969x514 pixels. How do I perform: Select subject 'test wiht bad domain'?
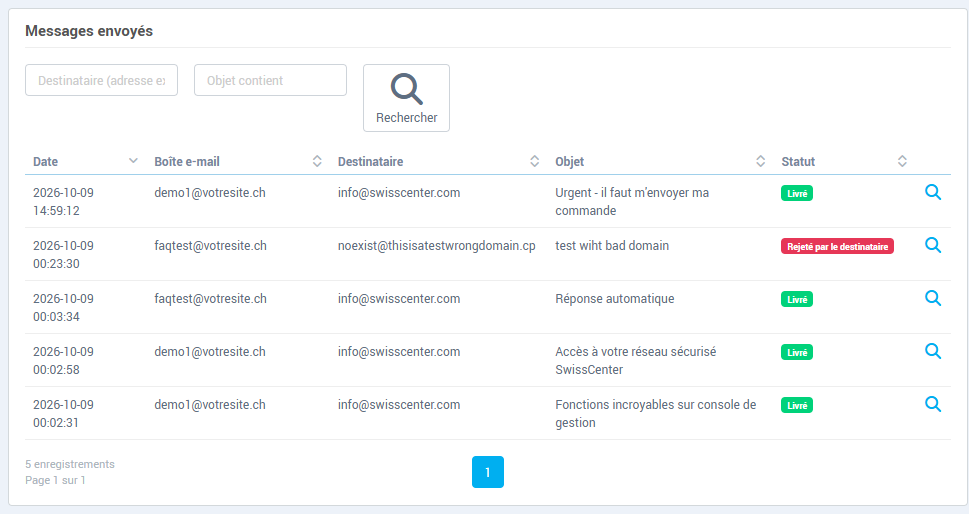612,246
